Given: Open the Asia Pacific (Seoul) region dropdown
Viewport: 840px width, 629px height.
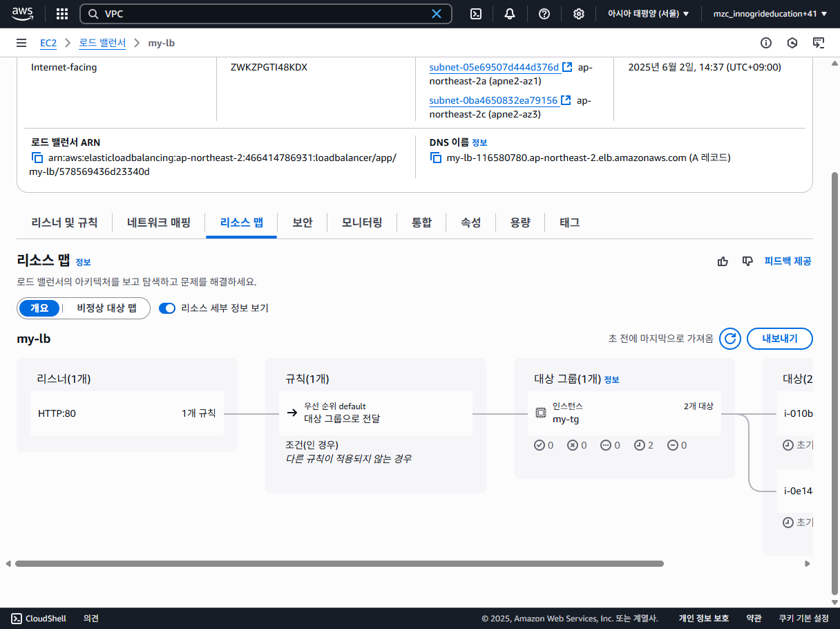Looking at the screenshot, I should pos(648,14).
